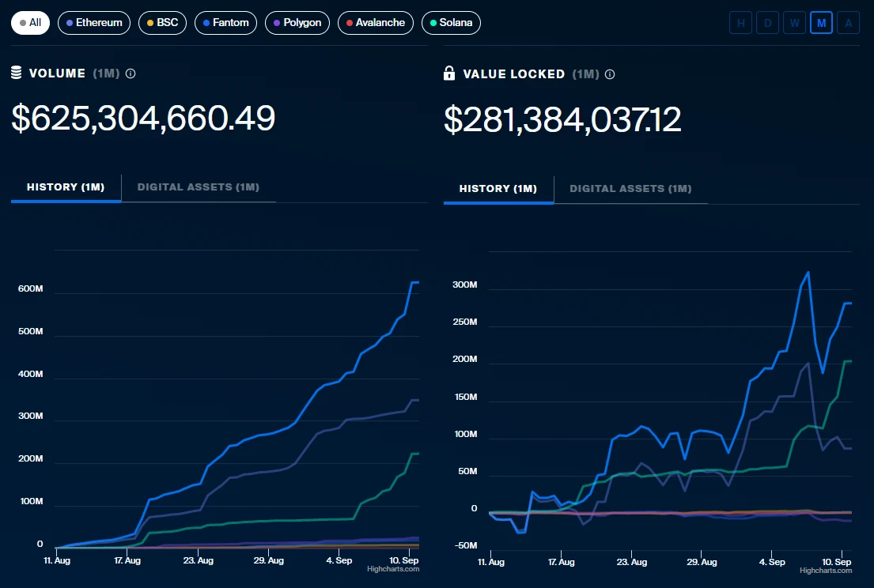Click the 50M axis label
This screenshot has height=588, width=874.
pos(467,471)
